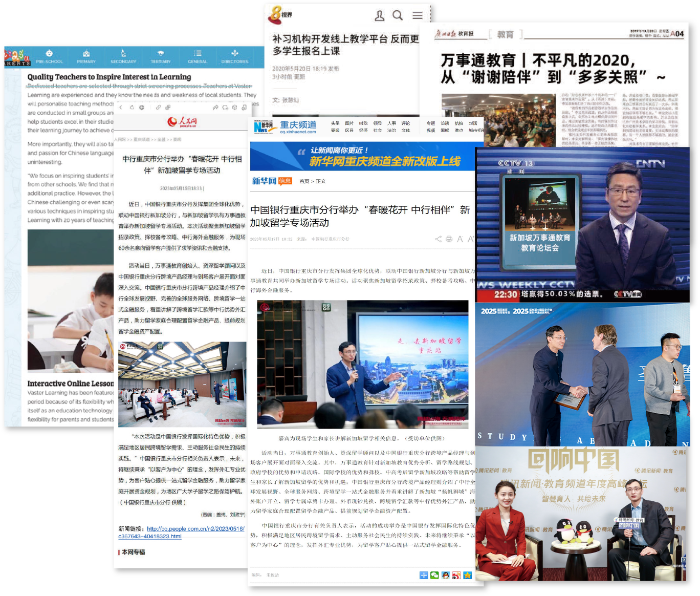Image resolution: width=700 pixels, height=596 pixels.
Task: Click the audience photo in the 广州日报 newspaper clipping
Action: 498,120
